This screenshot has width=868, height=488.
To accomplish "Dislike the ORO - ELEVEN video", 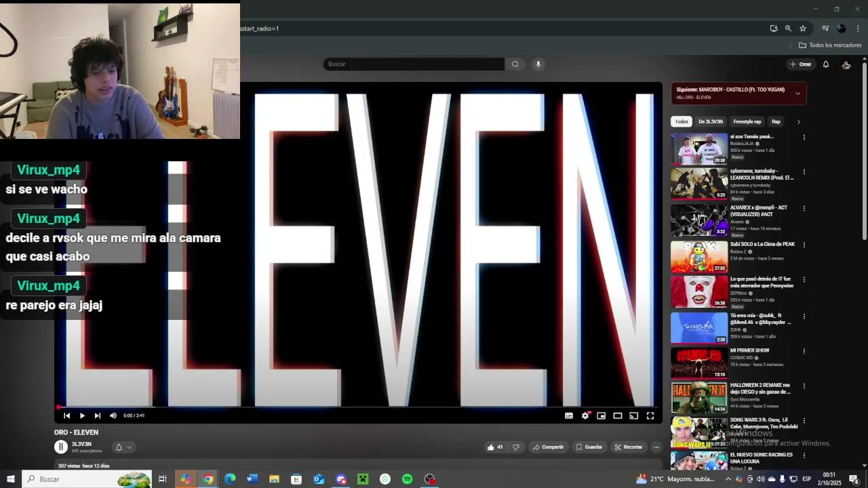I will 516,447.
